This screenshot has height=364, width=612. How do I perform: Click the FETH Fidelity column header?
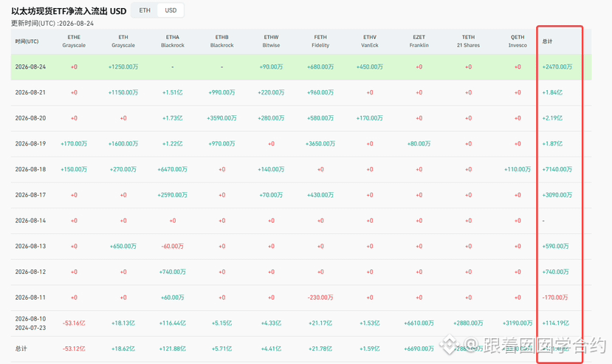320,41
